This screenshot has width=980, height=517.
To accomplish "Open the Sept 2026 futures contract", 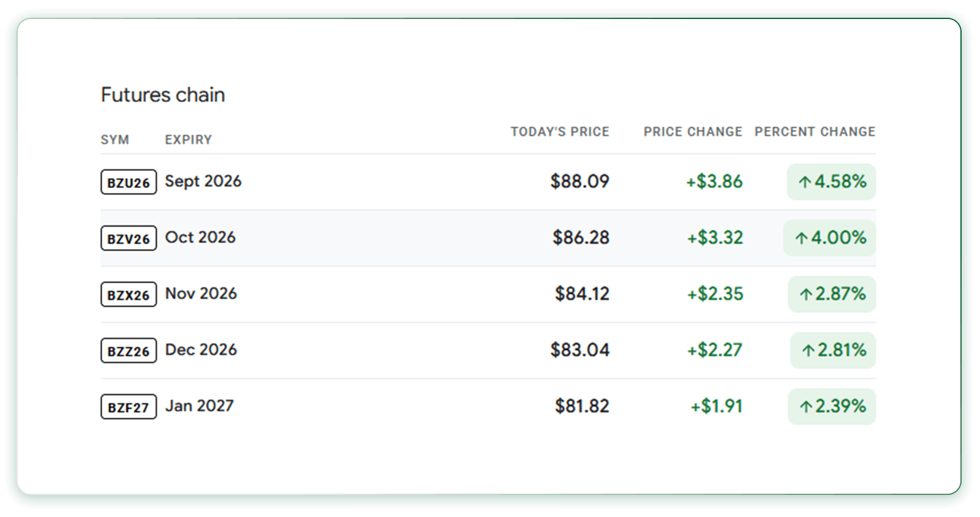I will (x=488, y=182).
